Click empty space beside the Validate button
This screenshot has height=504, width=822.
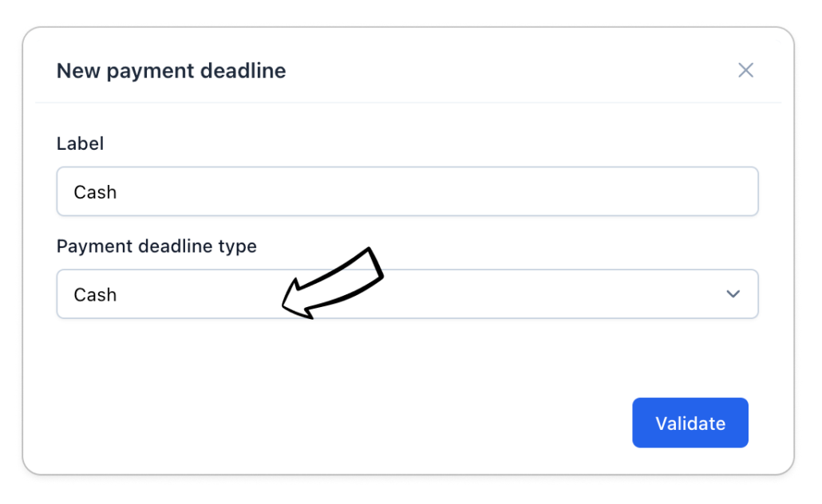pos(399,423)
